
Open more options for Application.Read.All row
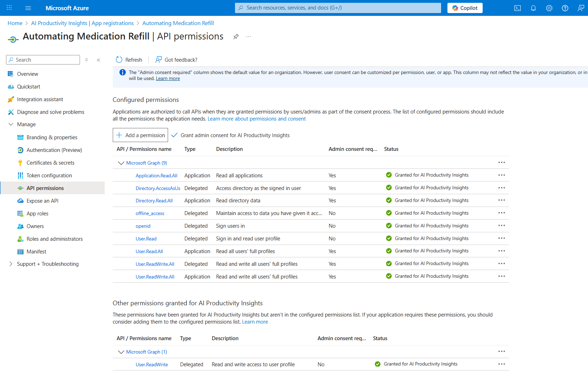[x=502, y=175]
